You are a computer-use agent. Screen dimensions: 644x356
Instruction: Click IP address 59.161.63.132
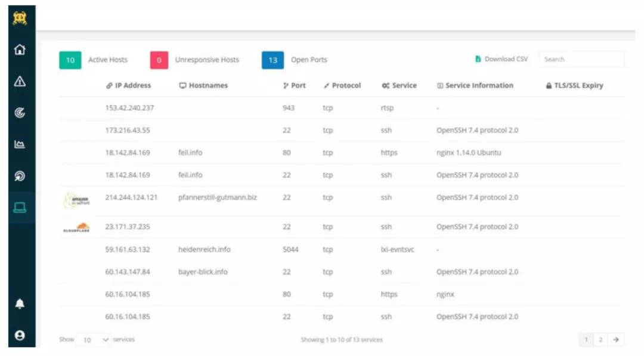128,249
